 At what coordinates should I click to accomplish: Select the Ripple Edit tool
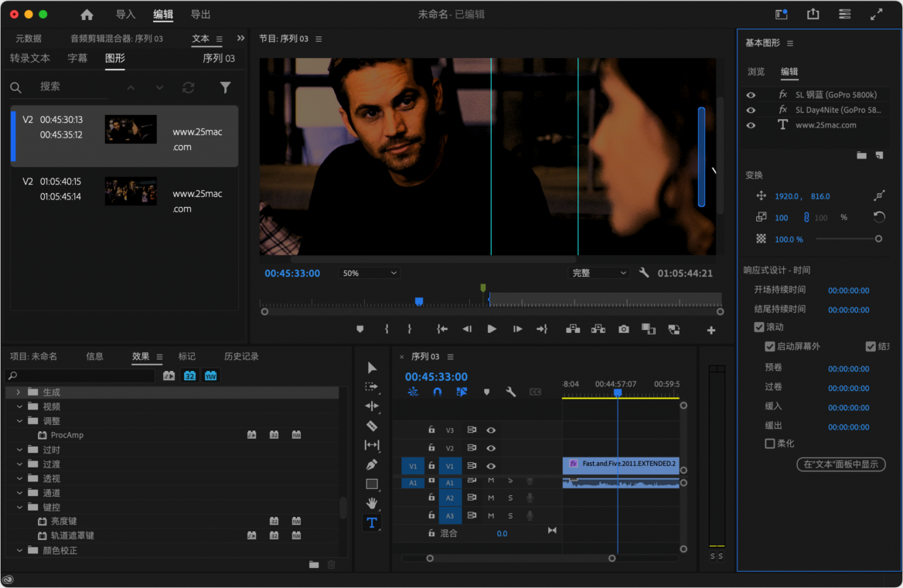pos(371,406)
